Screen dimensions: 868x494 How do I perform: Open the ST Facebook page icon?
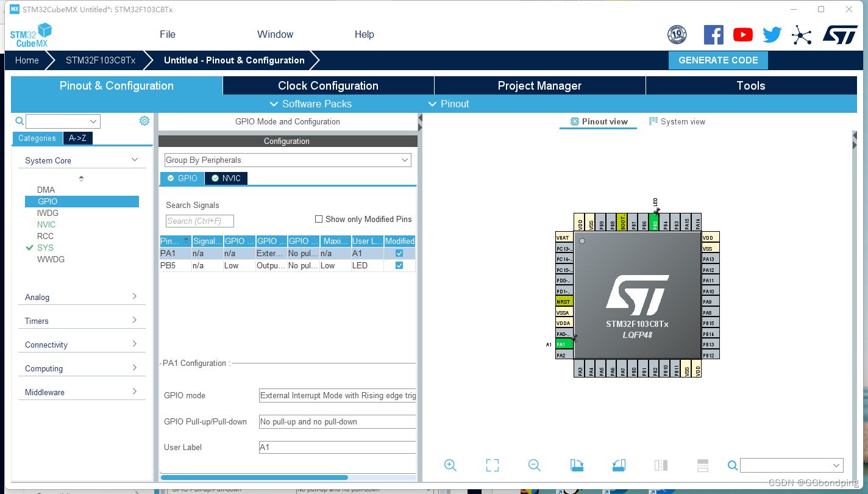point(713,35)
